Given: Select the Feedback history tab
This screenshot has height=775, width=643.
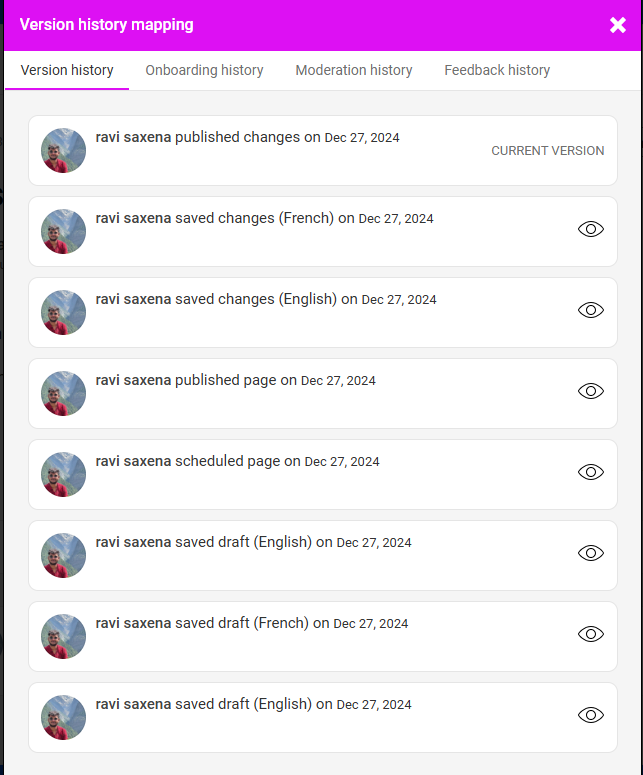Looking at the screenshot, I should (x=497, y=70).
